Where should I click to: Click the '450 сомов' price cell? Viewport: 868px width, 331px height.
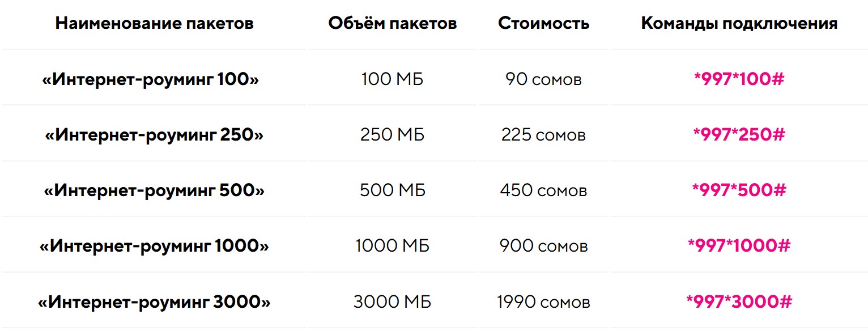pos(543,190)
